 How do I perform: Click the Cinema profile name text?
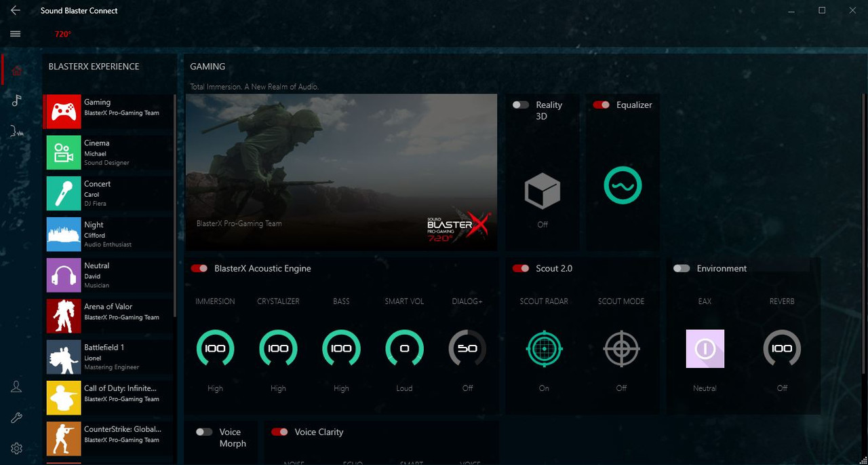96,143
